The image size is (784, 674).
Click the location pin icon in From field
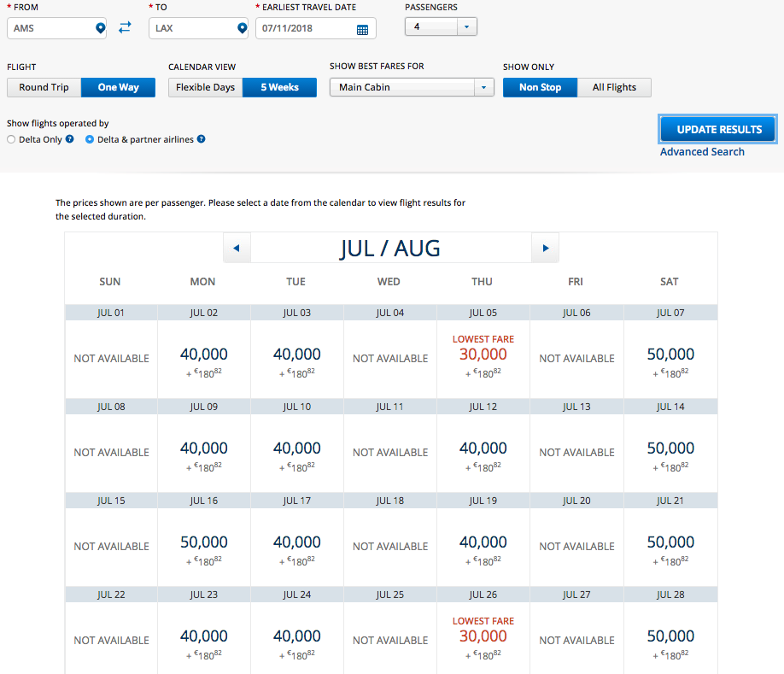[x=100, y=28]
